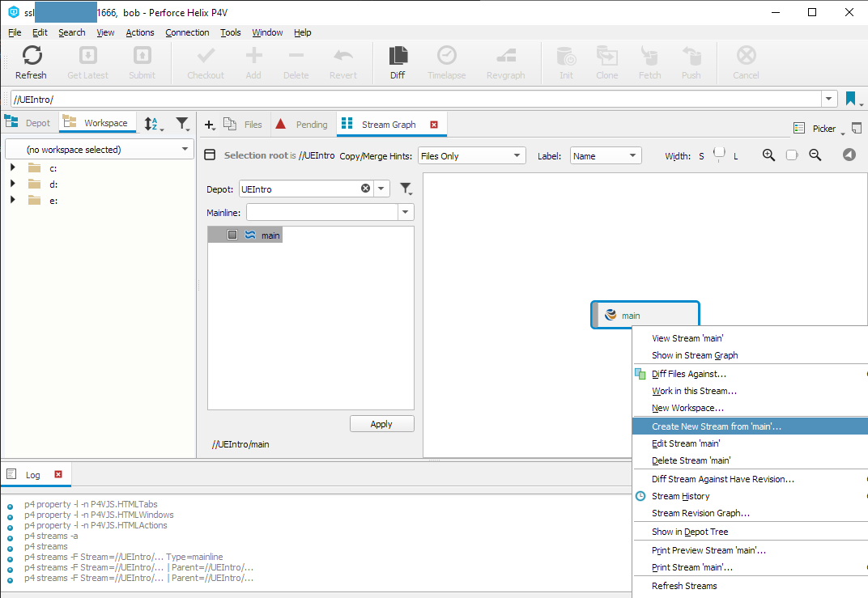
Task: Switch to the Files tab
Action: pos(245,125)
